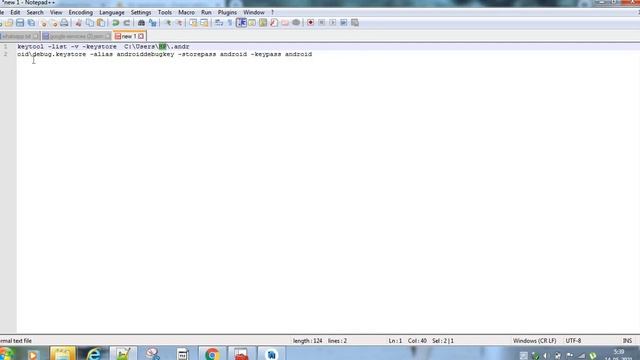Screen dimensions: 640x360
Task: Open the View menu
Action: tap(56, 13)
